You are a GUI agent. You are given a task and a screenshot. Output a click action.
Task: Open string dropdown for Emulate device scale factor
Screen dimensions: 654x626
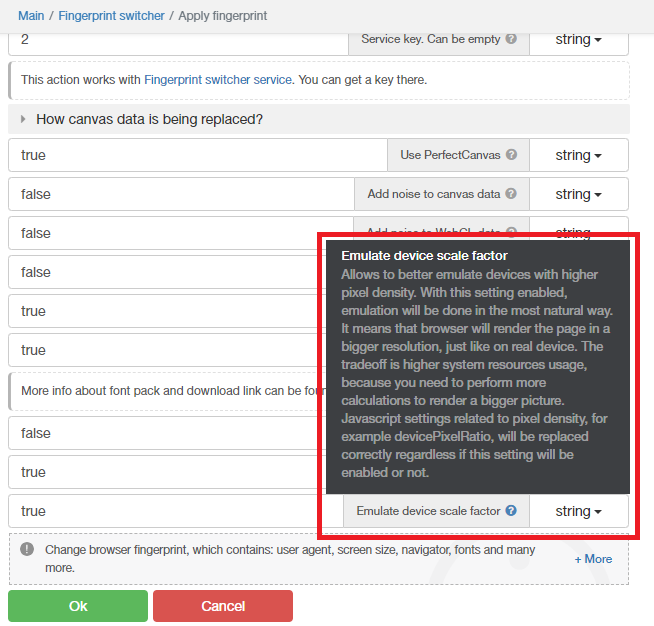click(578, 511)
